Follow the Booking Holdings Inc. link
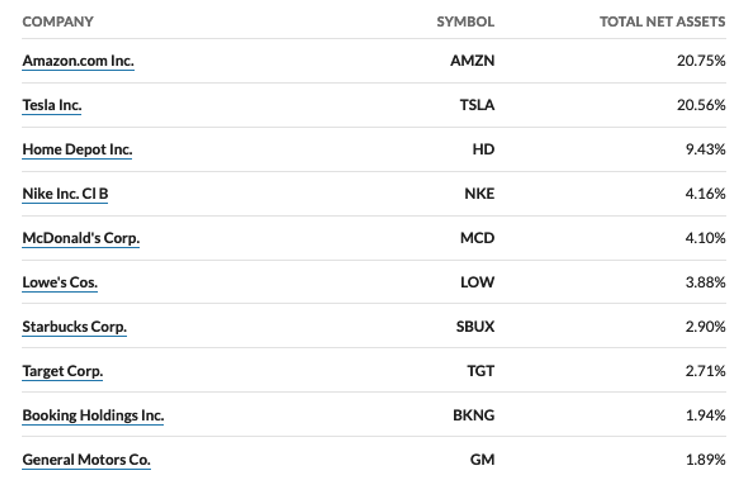Screen dimensions: 756x481 coord(93,416)
